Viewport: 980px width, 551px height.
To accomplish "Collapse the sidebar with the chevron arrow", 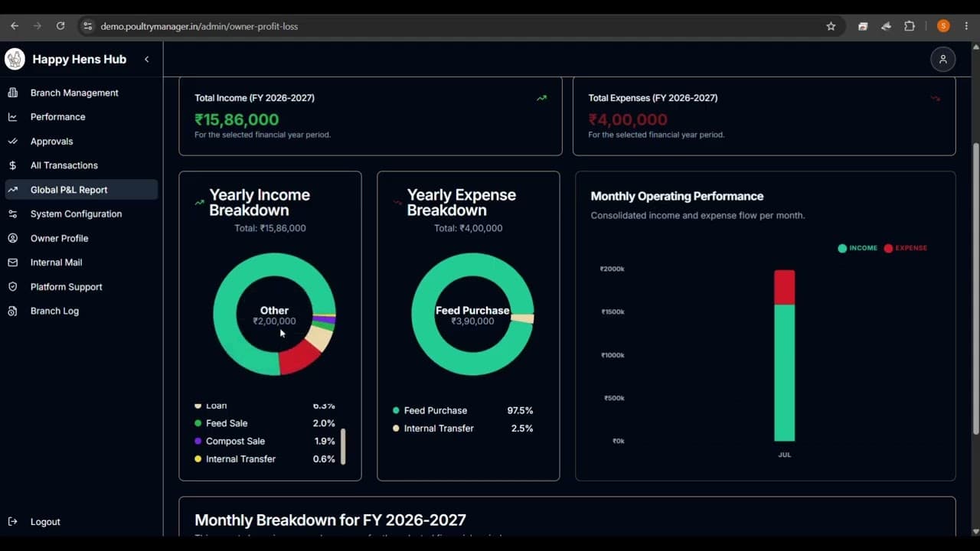I will point(146,59).
